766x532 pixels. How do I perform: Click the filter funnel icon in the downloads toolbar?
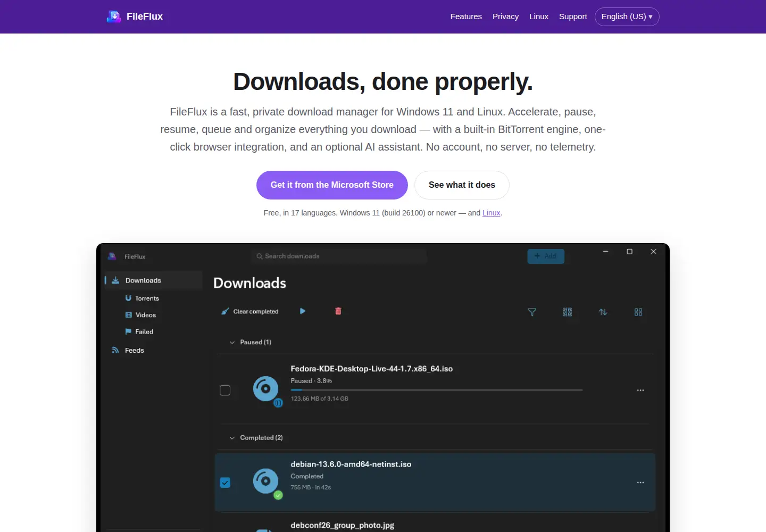point(532,312)
